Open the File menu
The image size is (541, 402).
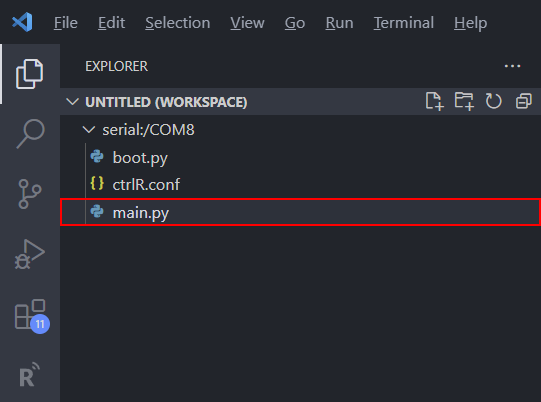pos(66,23)
